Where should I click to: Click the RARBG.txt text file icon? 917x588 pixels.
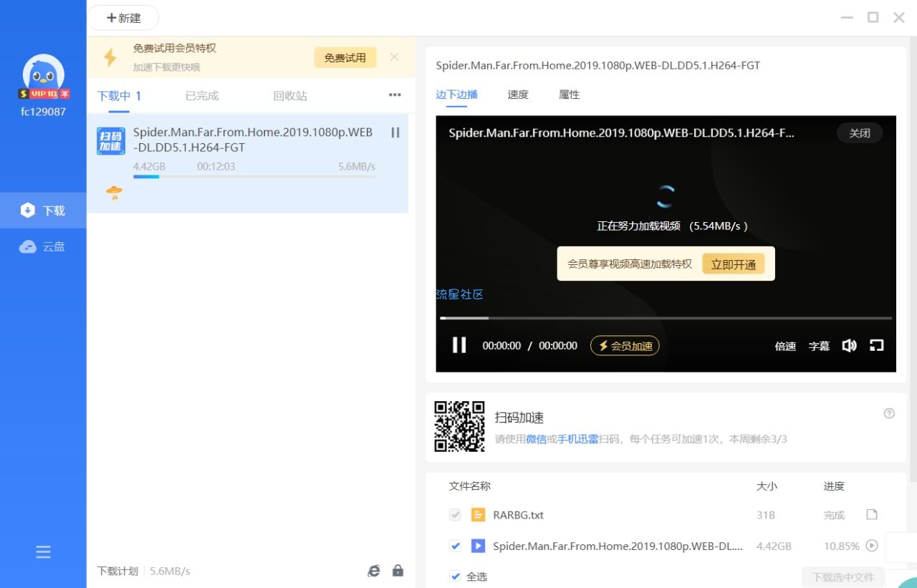(x=478, y=515)
